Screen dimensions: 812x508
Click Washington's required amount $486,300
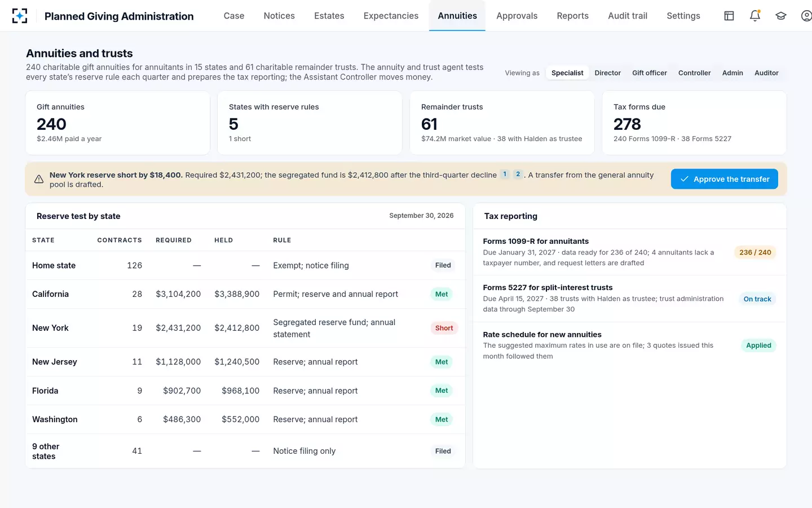coord(182,419)
